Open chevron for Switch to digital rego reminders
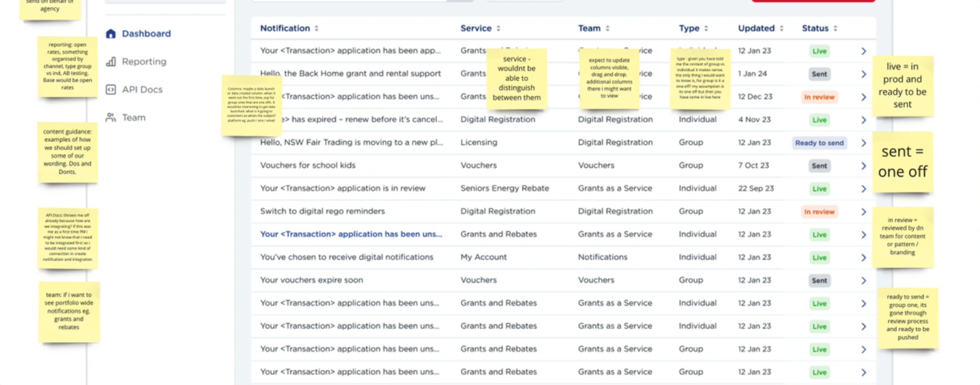 tap(863, 211)
